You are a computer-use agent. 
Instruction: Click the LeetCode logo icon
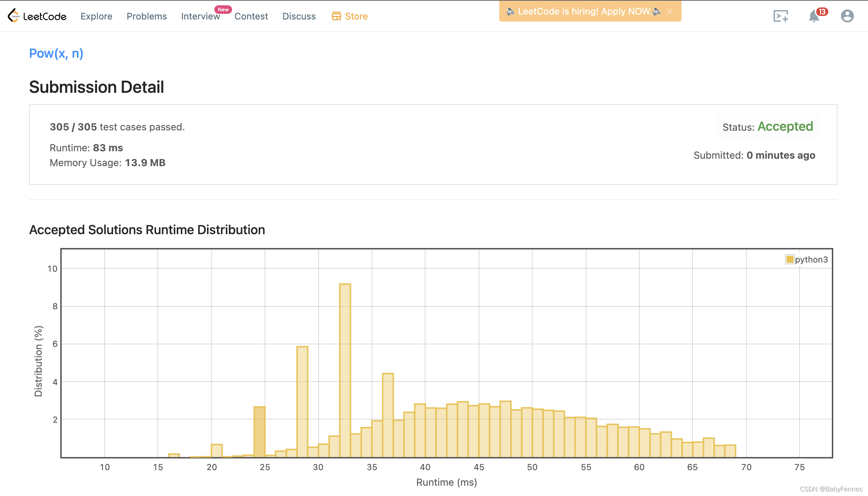13,16
